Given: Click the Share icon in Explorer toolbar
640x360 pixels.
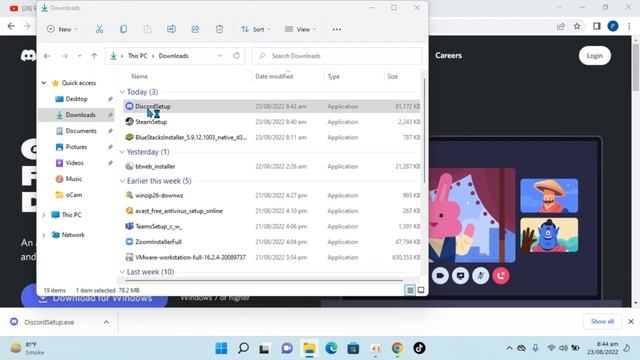Looking at the screenshot, I should point(196,29).
